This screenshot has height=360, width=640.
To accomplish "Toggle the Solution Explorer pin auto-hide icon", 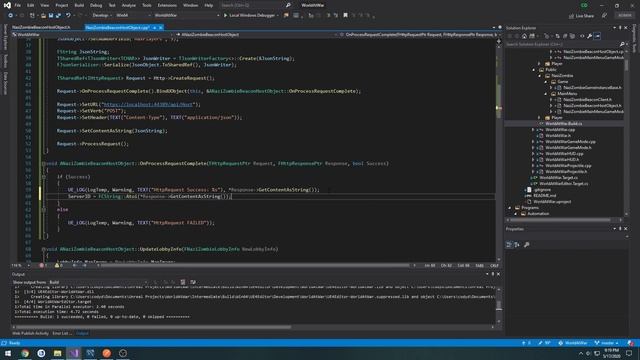I will [x=620, y=28].
